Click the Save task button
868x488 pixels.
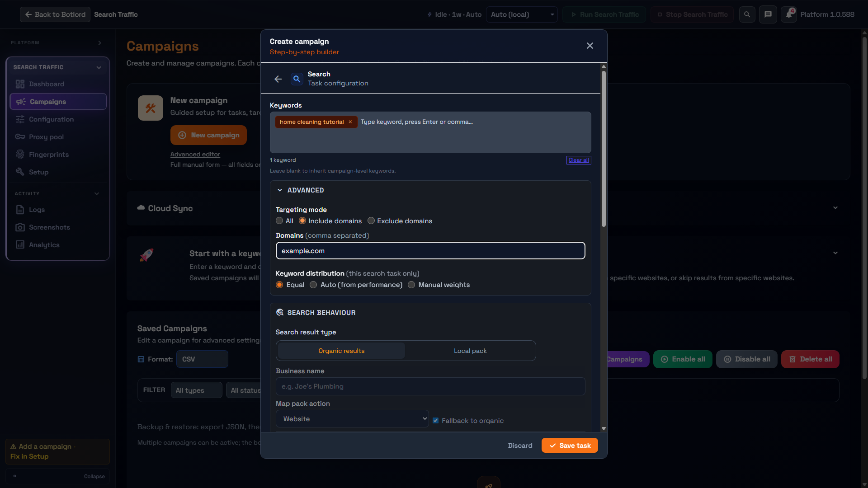tap(570, 446)
